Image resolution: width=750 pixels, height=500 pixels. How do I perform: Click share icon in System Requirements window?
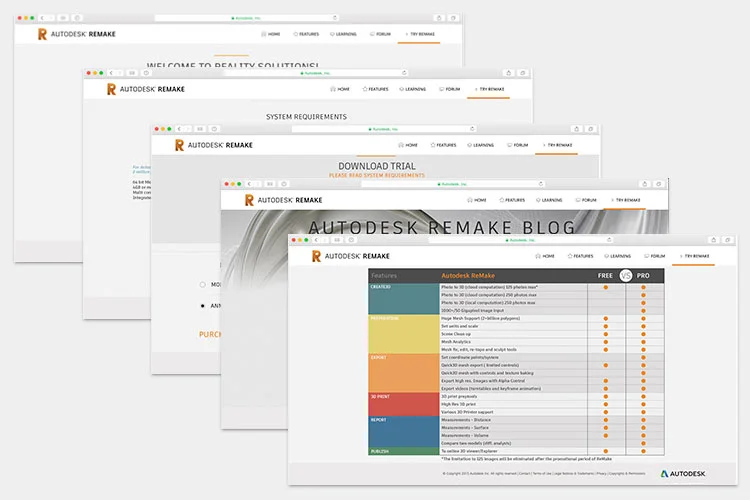click(508, 73)
